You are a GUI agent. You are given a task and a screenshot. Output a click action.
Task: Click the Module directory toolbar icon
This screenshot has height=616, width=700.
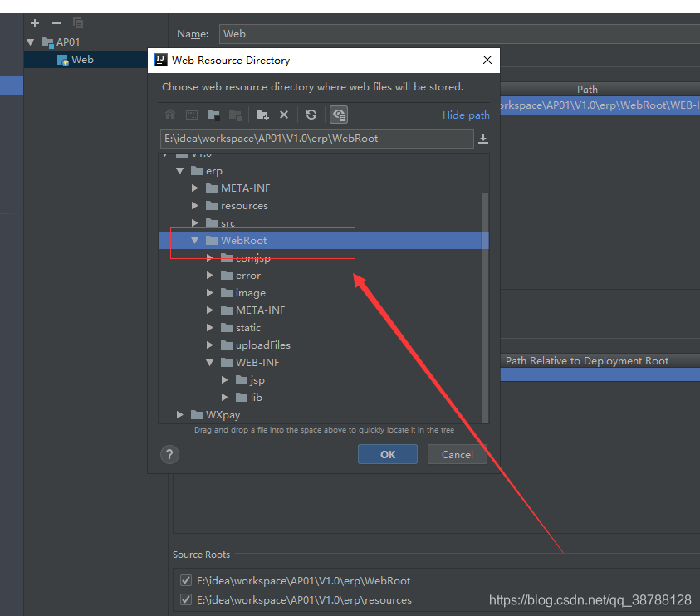[235, 115]
